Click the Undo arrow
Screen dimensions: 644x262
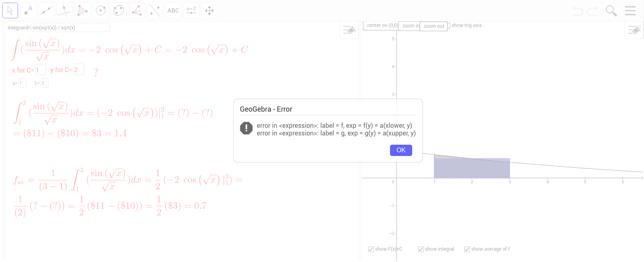[x=578, y=11]
